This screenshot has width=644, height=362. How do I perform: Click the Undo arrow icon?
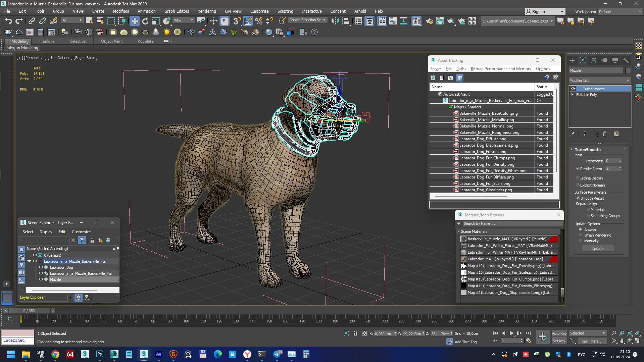point(8,21)
